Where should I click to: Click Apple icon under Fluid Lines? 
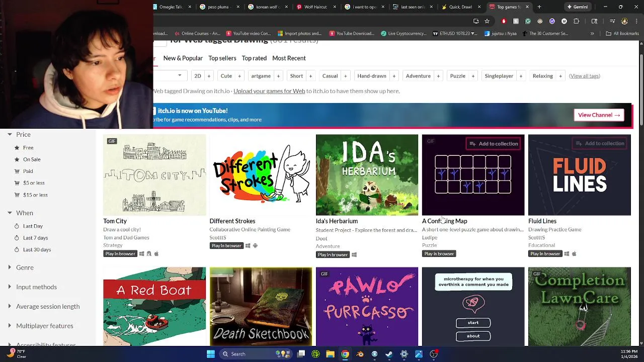574,254
